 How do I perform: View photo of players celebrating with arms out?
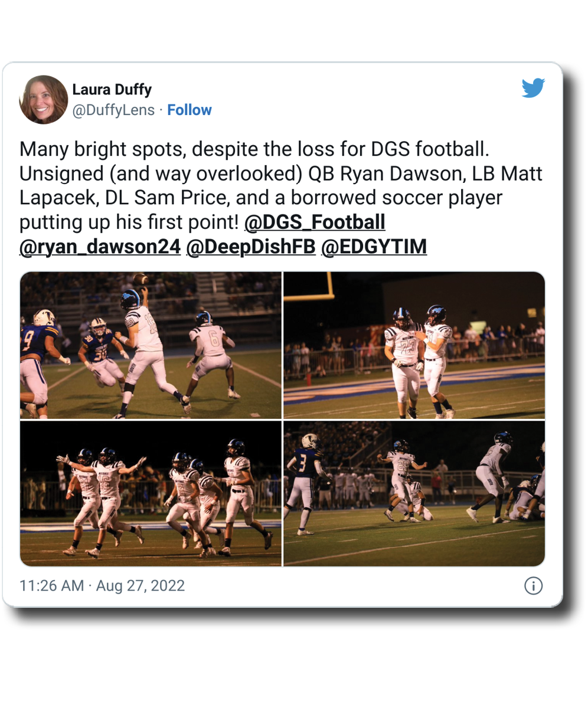click(x=151, y=493)
